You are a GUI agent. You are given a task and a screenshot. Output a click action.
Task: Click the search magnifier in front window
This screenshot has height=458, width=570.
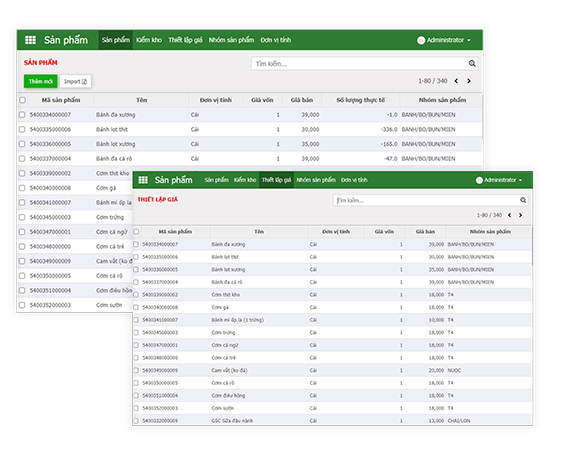tap(523, 200)
